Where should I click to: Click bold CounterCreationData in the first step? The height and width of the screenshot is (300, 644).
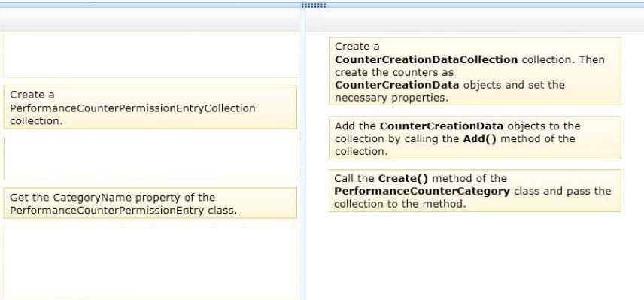tap(396, 86)
